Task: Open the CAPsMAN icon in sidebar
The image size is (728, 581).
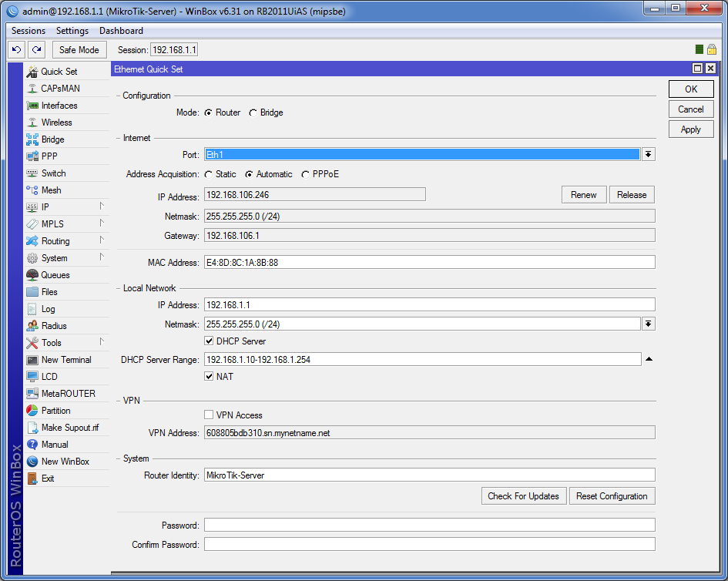Action: click(x=32, y=89)
